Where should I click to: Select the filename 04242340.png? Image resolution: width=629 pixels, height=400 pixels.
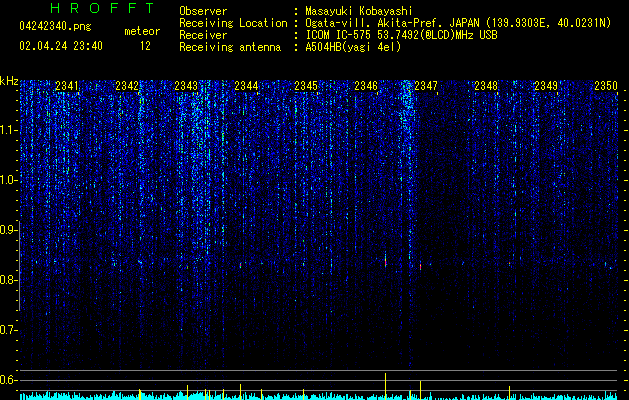tap(55, 26)
